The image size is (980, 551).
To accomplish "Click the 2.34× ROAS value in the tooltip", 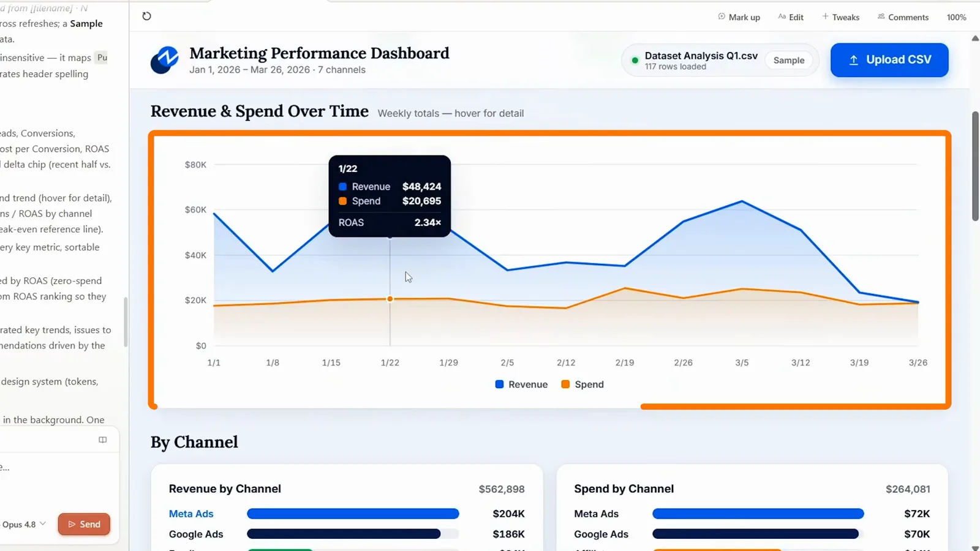I will pos(428,222).
